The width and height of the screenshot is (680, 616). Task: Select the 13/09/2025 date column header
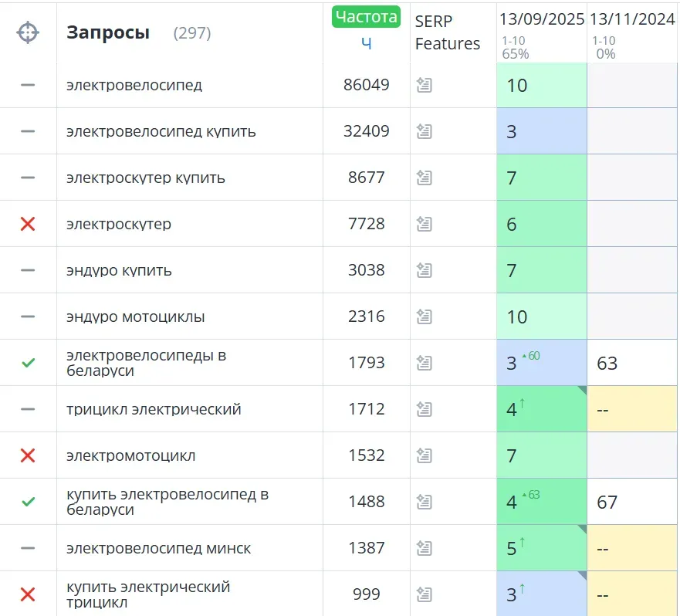point(542,19)
